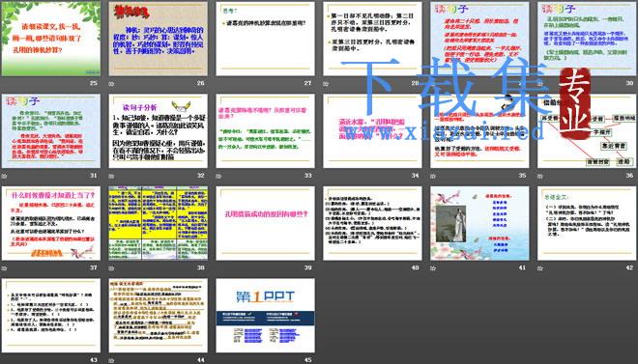The width and height of the screenshot is (638, 364).
Task: Select slide 36 with the relationship diagram
Action: tap(587, 130)
